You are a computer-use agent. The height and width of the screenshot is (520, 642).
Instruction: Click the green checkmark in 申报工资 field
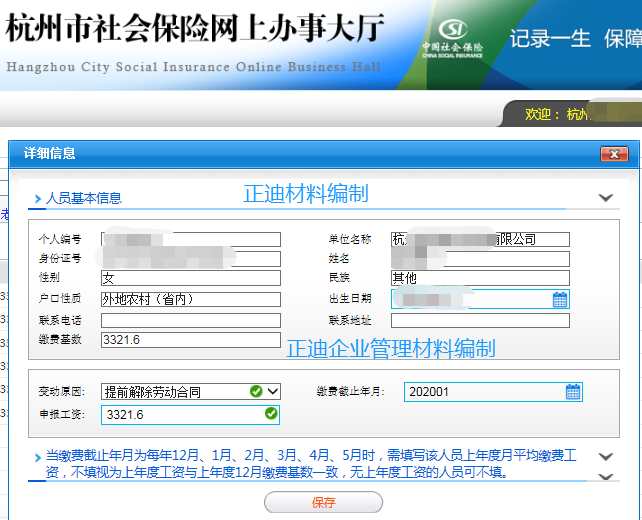tap(270, 413)
